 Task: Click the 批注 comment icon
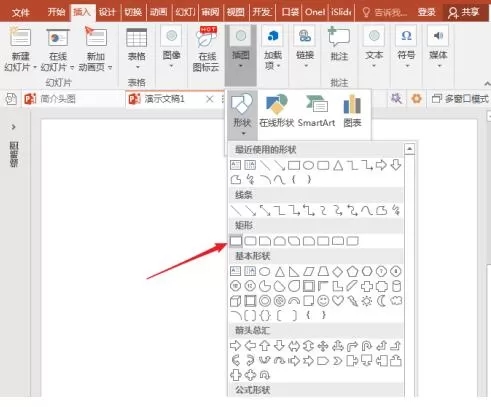pos(339,37)
